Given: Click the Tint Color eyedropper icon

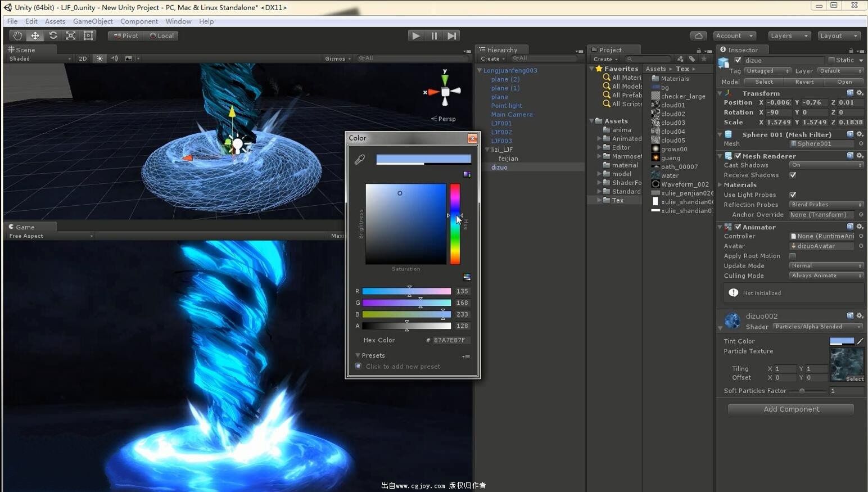Looking at the screenshot, I should [x=860, y=341].
